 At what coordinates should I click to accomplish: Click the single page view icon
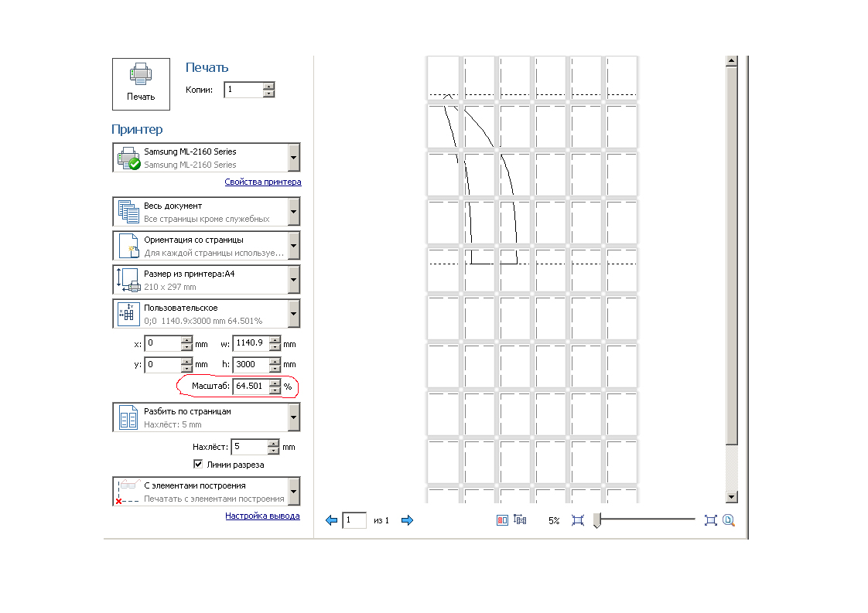point(502,520)
